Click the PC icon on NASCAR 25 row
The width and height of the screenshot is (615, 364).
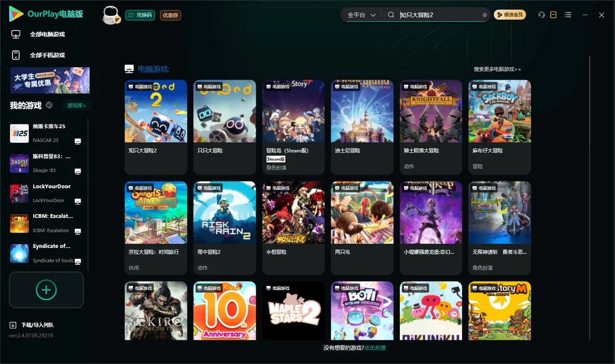pos(77,141)
